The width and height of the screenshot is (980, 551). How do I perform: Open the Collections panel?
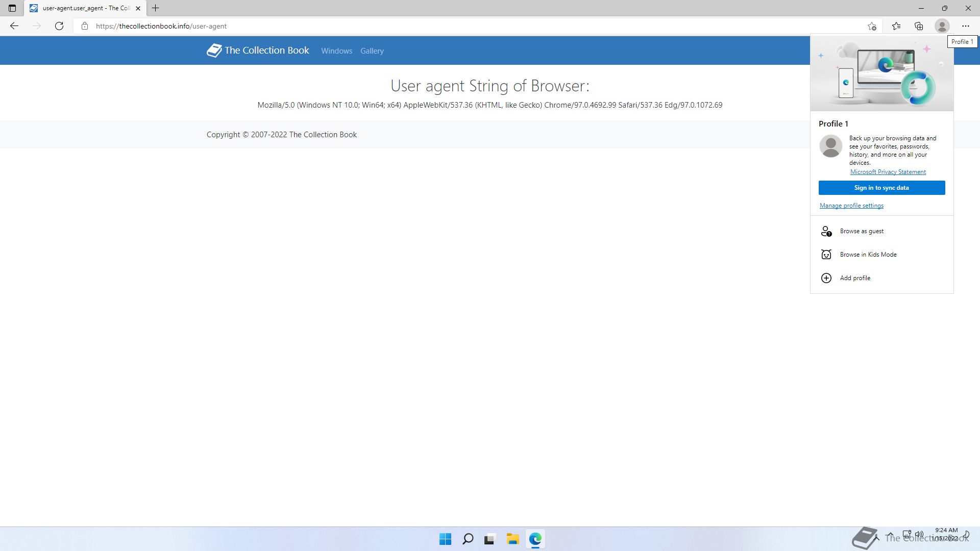[919, 26]
